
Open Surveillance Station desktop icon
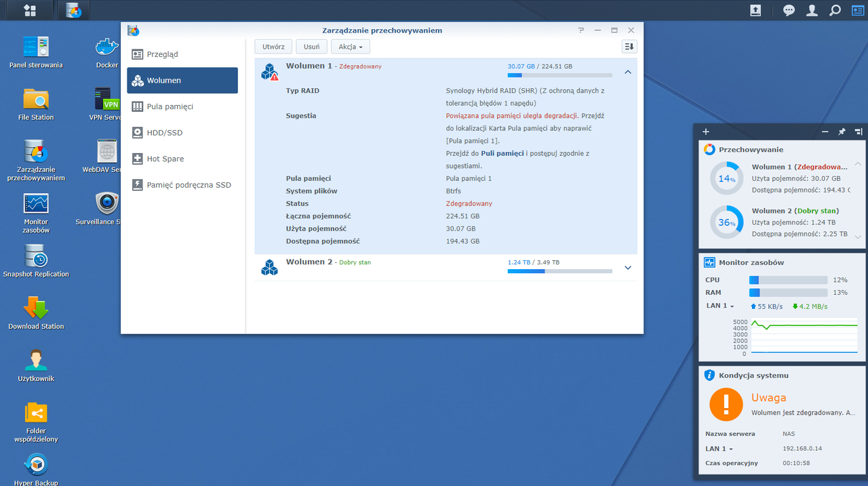[99, 209]
